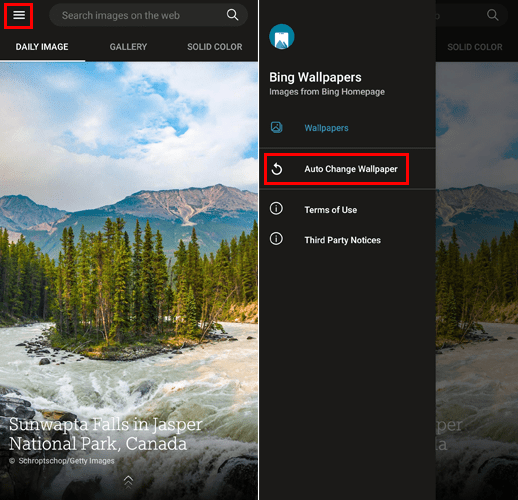This screenshot has width=518, height=500.
Task: Click the Auto Change Wallpaper refresh icon
Action: pos(277,169)
